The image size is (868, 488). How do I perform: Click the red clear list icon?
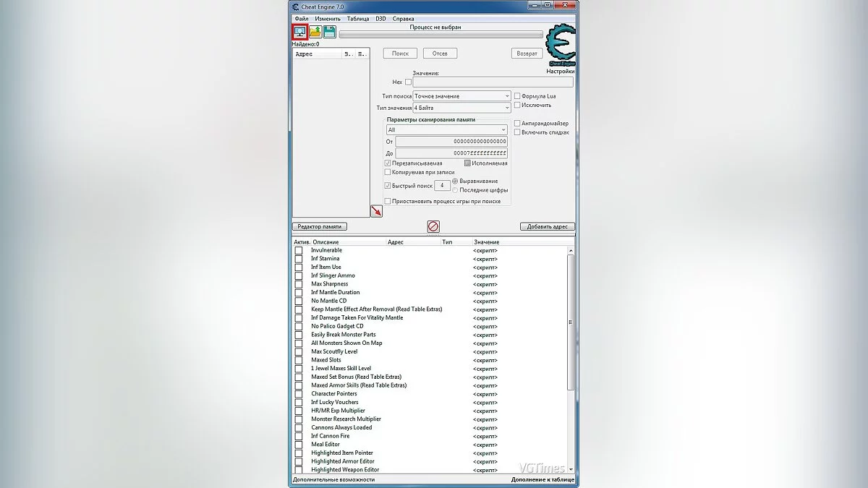(433, 227)
